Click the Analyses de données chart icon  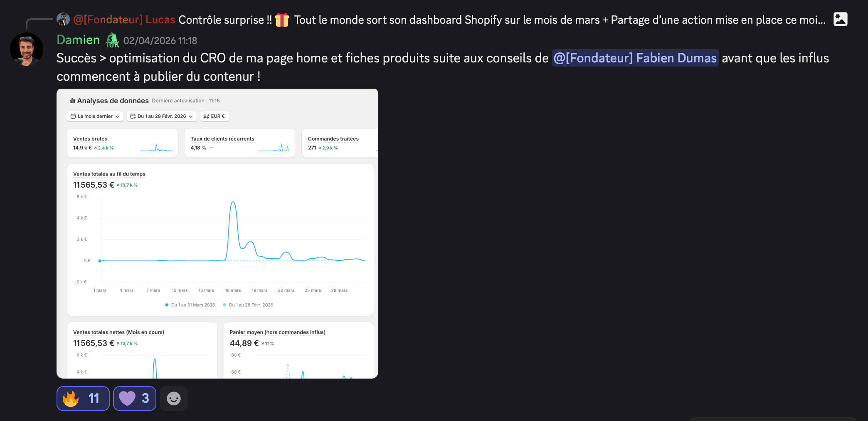72,101
